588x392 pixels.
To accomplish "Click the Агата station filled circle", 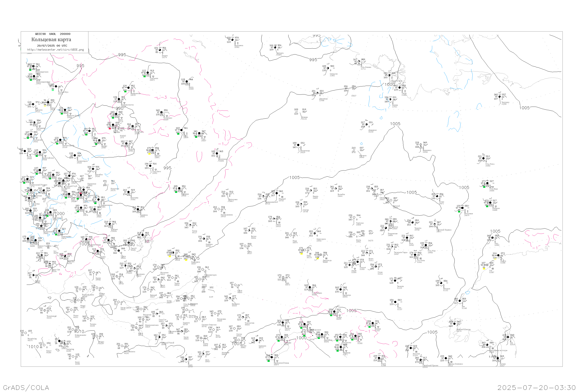I will coord(187,82).
